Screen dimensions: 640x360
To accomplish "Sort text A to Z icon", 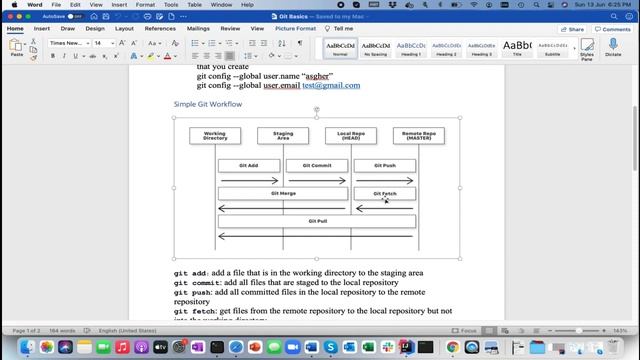I will (282, 43).
